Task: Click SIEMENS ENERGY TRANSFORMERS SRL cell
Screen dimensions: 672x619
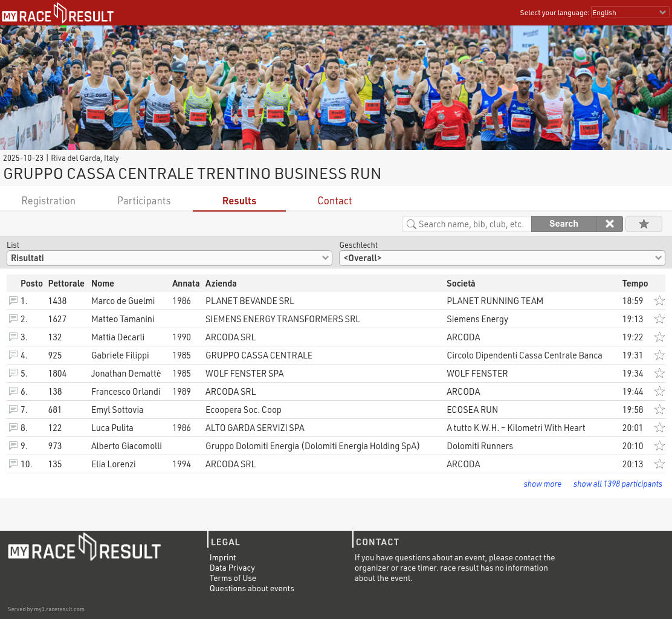Action: click(283, 319)
